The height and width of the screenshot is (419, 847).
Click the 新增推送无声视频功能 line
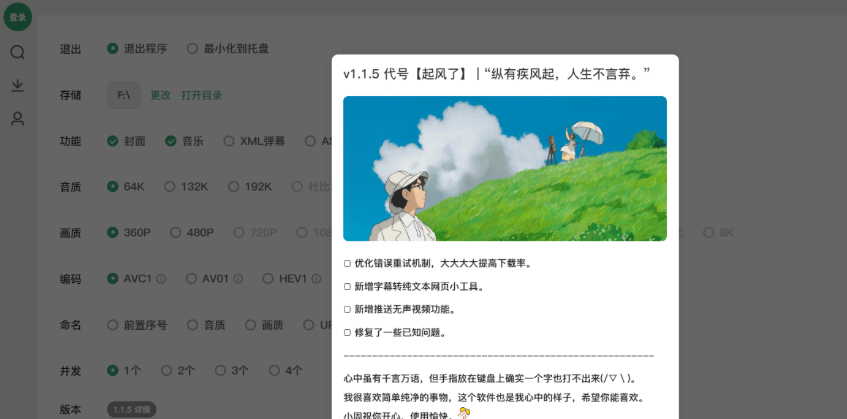(400, 310)
